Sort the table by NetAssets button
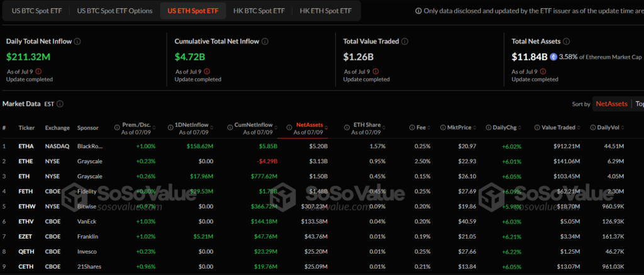The height and width of the screenshot is (275, 644). point(611,104)
